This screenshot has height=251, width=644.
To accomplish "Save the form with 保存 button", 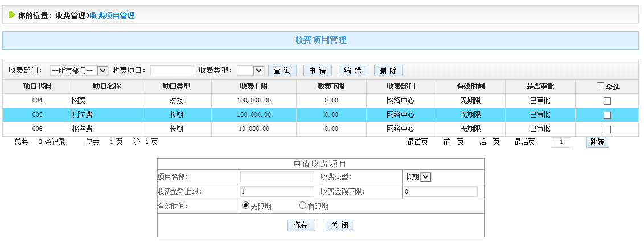I will tap(301, 225).
